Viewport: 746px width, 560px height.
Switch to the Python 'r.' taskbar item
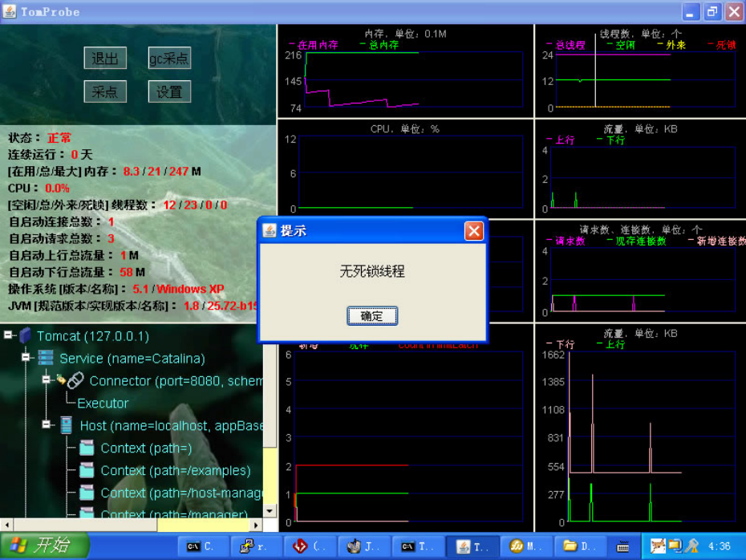click(257, 546)
